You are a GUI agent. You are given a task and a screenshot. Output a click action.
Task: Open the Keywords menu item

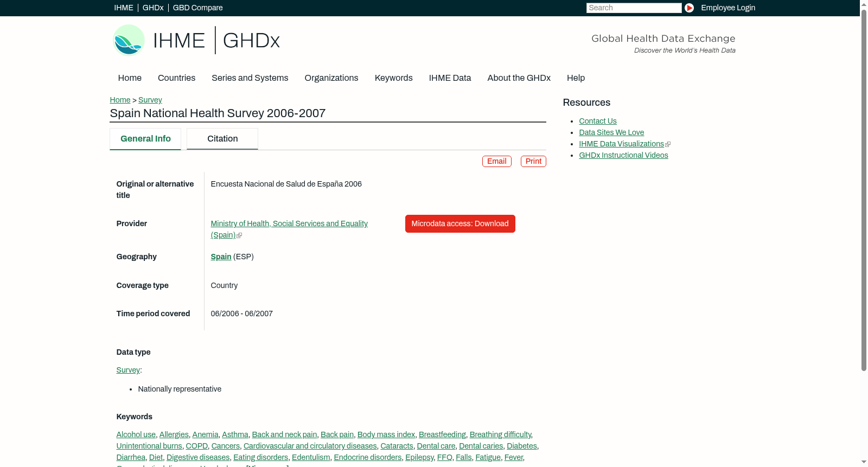pos(394,78)
